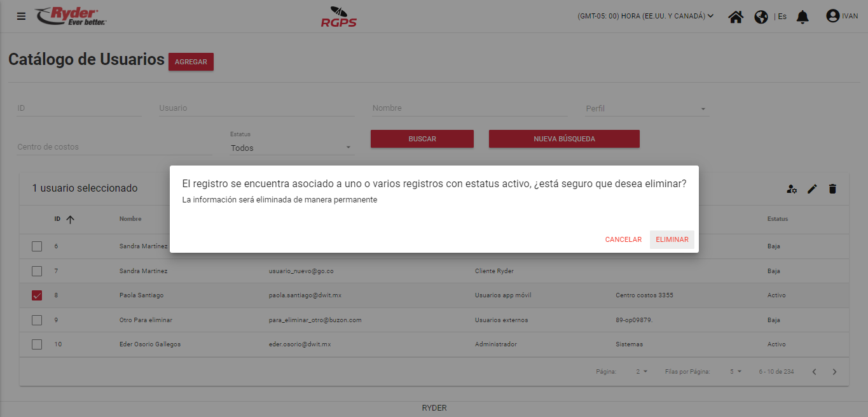Click the Nombre search input field
This screenshot has width=868, height=417.
[469, 108]
